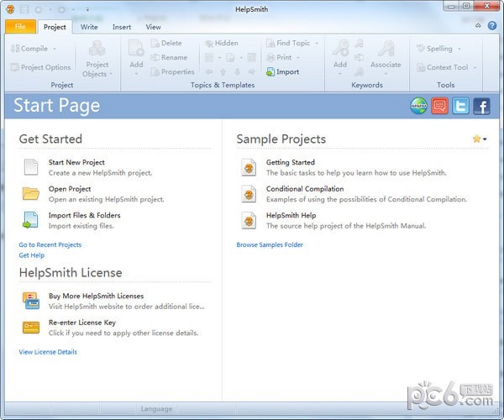Click the HelpSmith Help sample icon

pyautogui.click(x=249, y=220)
